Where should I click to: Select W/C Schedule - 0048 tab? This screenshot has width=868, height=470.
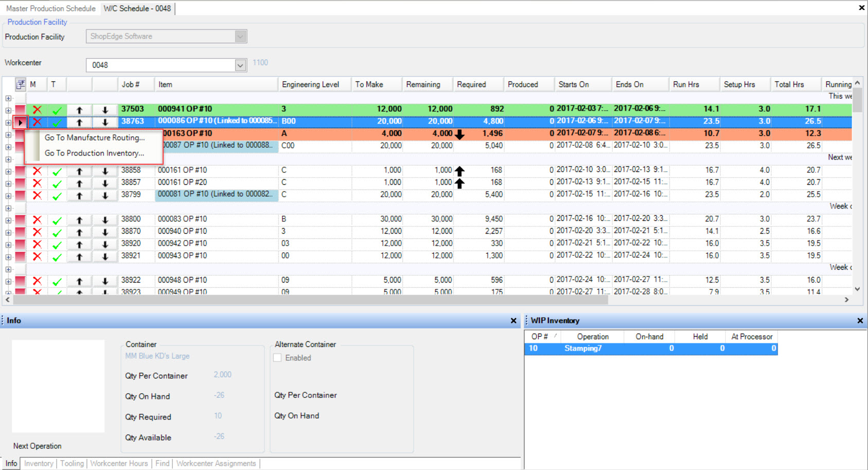137,9
